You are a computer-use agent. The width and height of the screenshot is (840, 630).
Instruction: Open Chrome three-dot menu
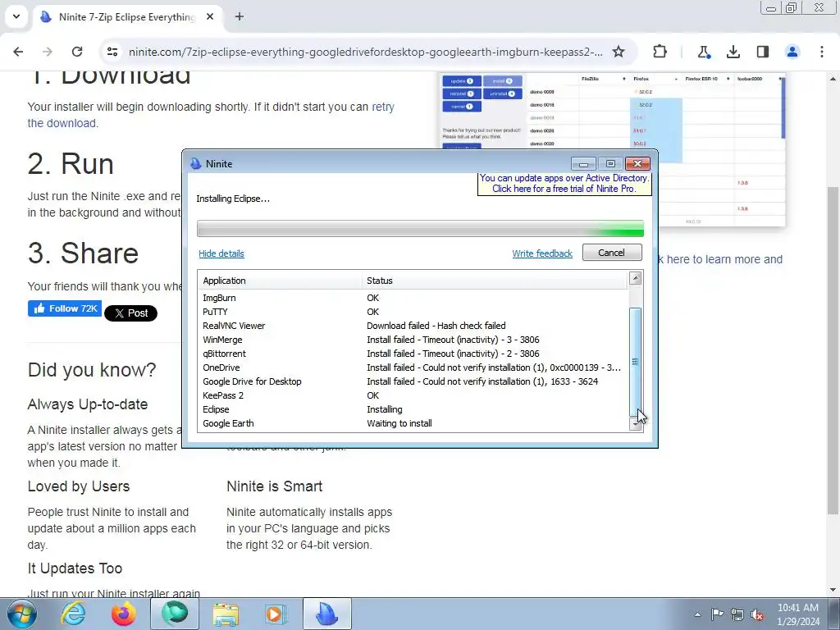(821, 52)
